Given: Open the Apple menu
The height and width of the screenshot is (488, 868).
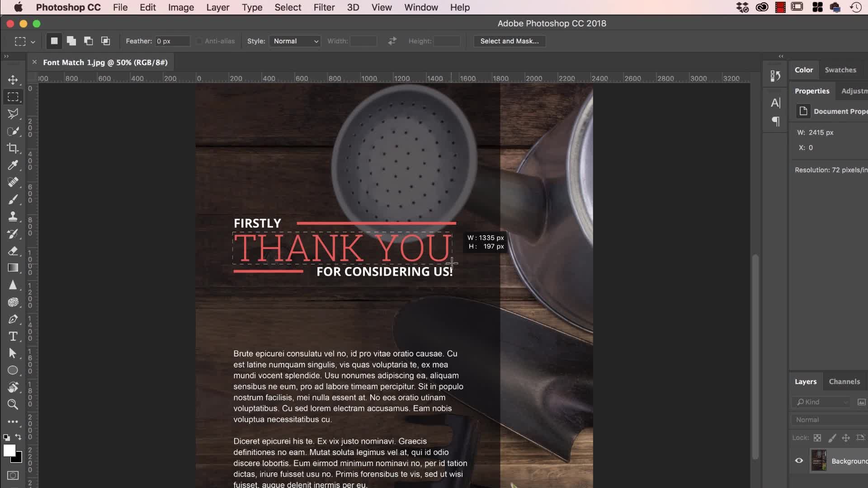Looking at the screenshot, I should point(18,7).
